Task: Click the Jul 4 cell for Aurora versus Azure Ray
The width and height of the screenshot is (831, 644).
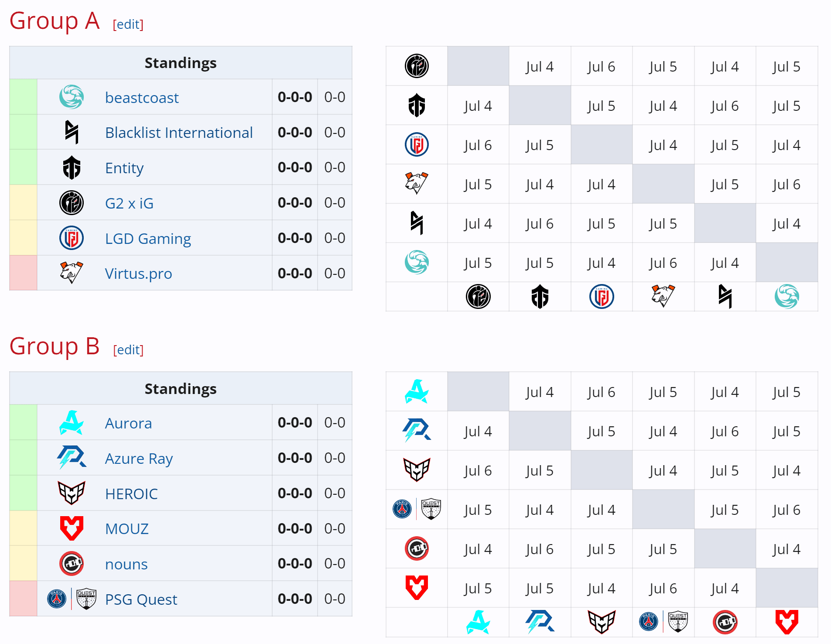Action: point(540,392)
